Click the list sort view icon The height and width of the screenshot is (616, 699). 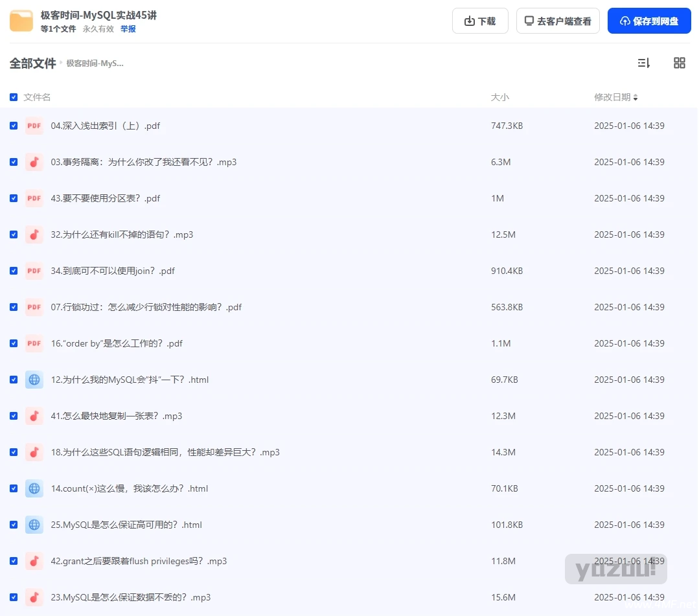[643, 63]
